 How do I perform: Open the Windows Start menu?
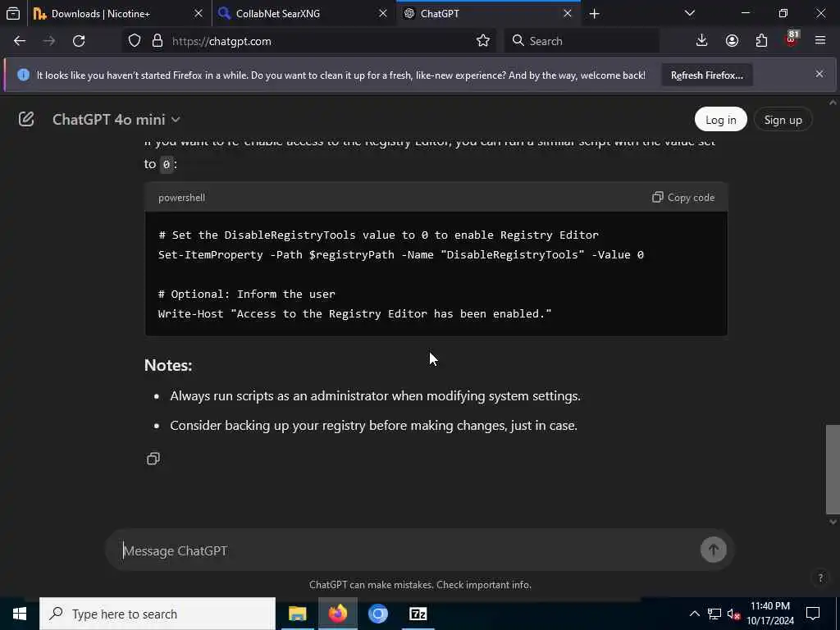[20, 614]
